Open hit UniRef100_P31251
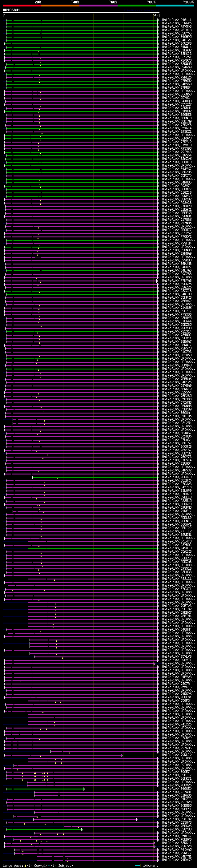 point(177,57)
